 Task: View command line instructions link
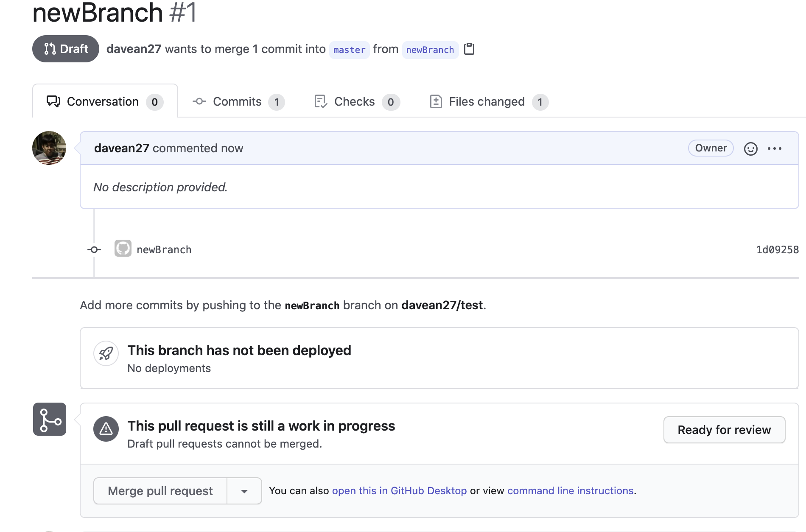click(x=570, y=490)
